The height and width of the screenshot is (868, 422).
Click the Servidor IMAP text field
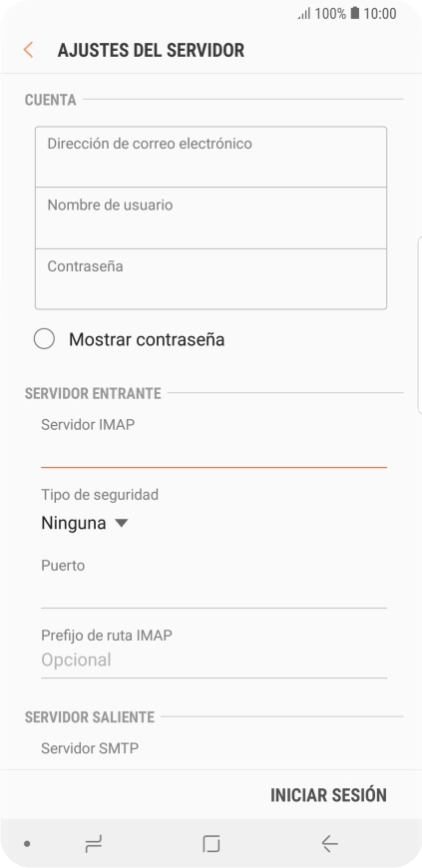coord(213,453)
